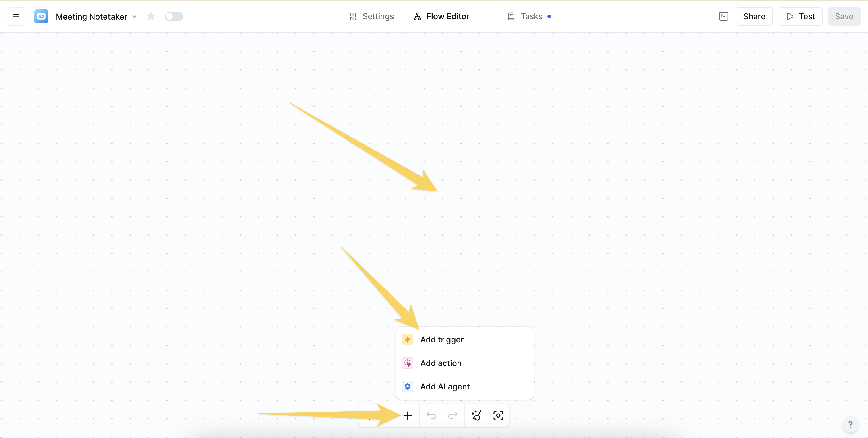
Task: Star the Meeting Notetaker workflow as favorite
Action: pyautogui.click(x=151, y=16)
